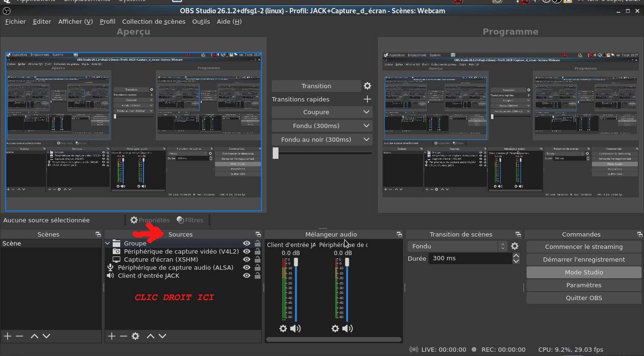
Task: Click Démarrer l'enregistrement
Action: (x=584, y=259)
